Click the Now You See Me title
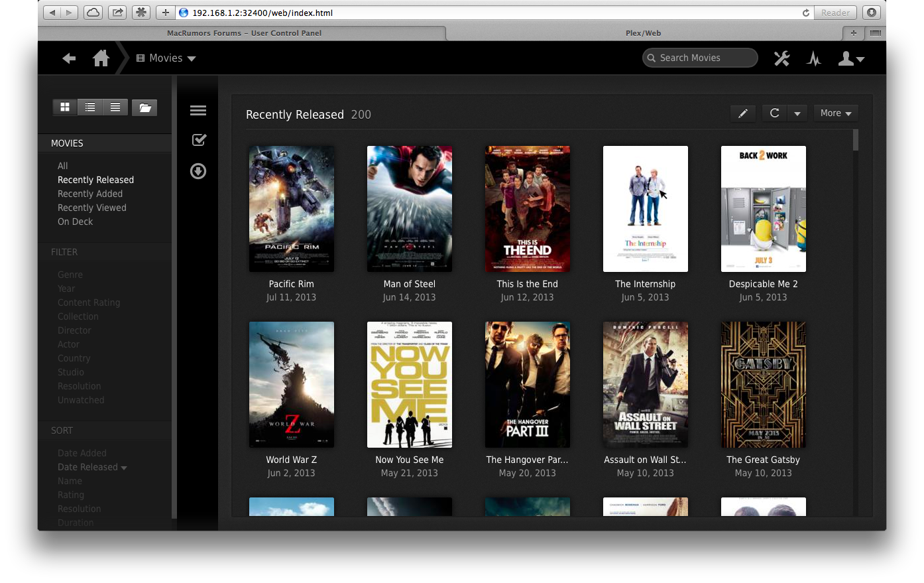Image resolution: width=924 pixels, height=583 pixels. 410,460
